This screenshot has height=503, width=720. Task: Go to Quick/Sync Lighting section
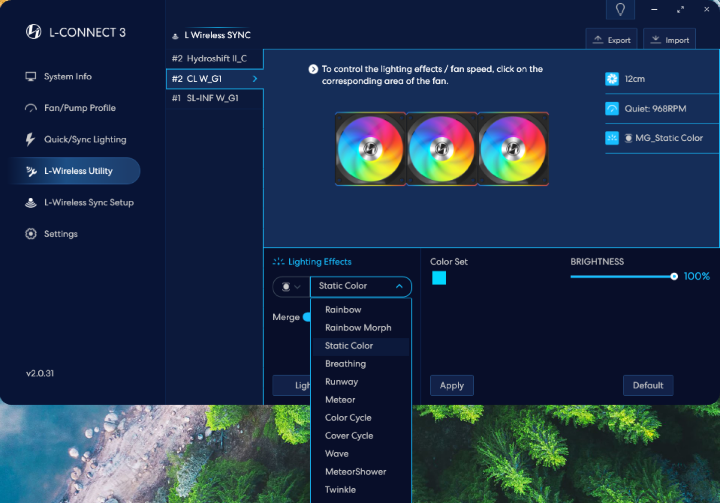coord(84,140)
